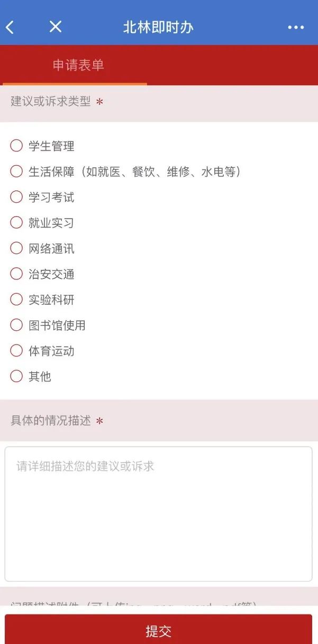Pick 图书馆使用 as the type
The image size is (318, 644).
(16, 325)
